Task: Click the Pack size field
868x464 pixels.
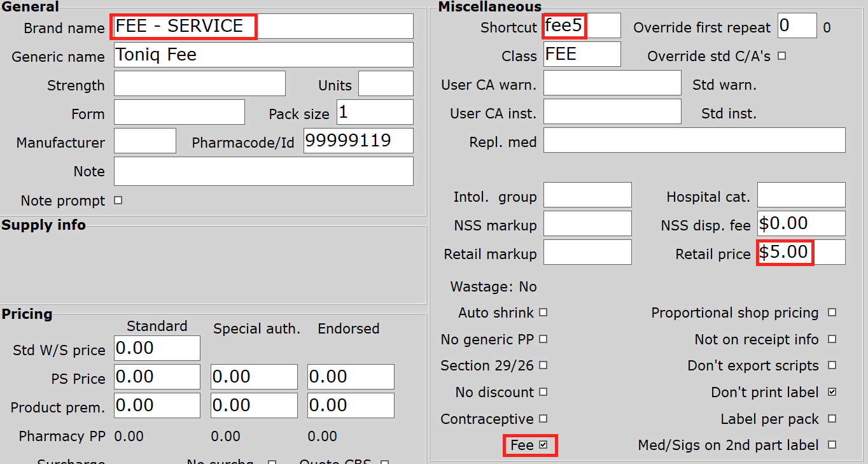Action: point(374,112)
